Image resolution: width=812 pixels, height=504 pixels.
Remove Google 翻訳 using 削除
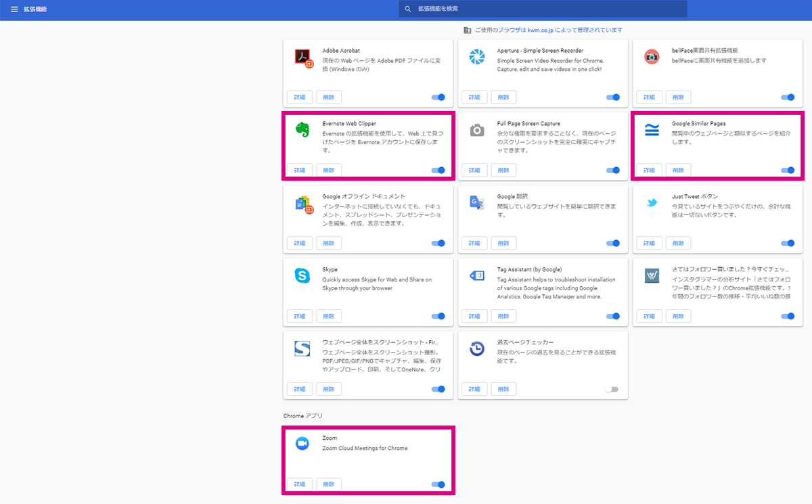(x=503, y=243)
